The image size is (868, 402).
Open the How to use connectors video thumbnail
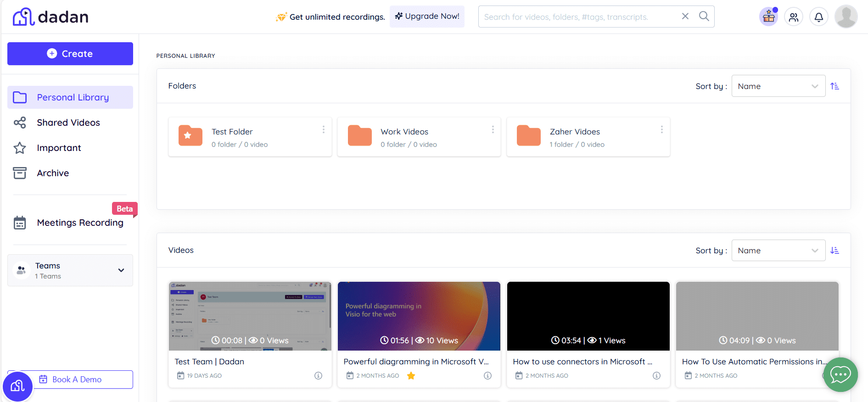[588, 316]
